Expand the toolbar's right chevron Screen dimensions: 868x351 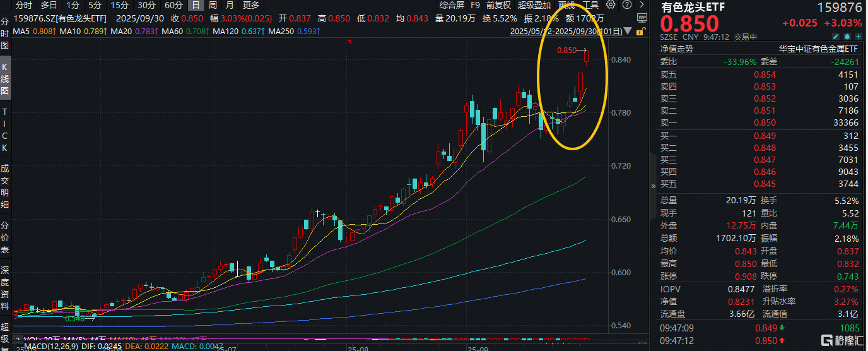(x=641, y=5)
